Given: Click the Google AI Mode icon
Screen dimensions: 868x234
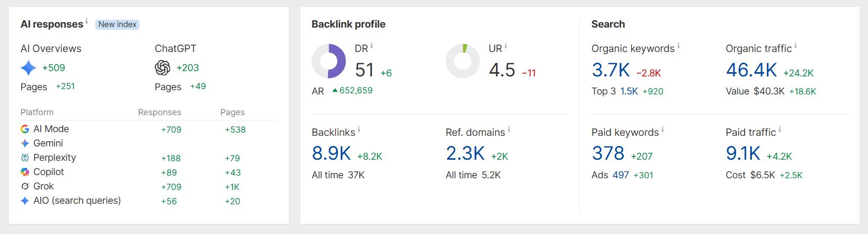Looking at the screenshot, I should click(25, 129).
